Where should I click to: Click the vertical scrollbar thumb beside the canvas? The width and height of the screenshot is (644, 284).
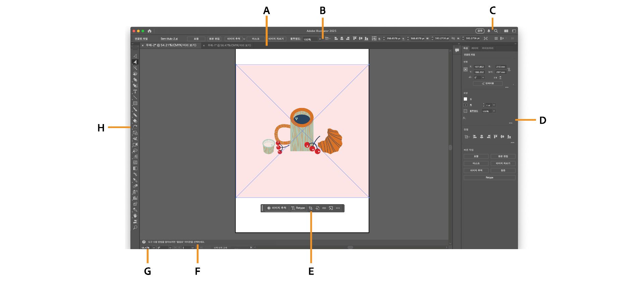(450, 148)
